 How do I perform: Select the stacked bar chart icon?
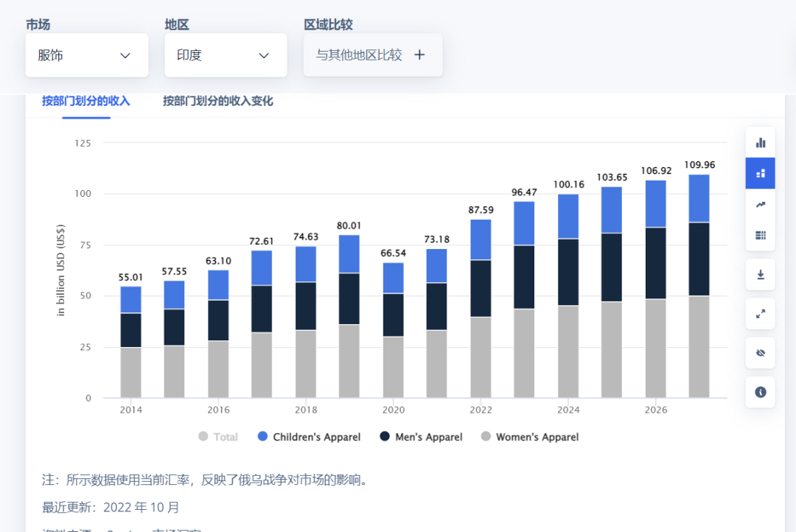tap(760, 174)
